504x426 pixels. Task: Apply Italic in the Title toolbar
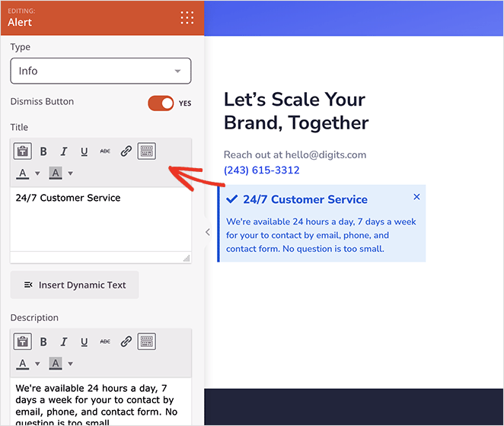point(64,151)
